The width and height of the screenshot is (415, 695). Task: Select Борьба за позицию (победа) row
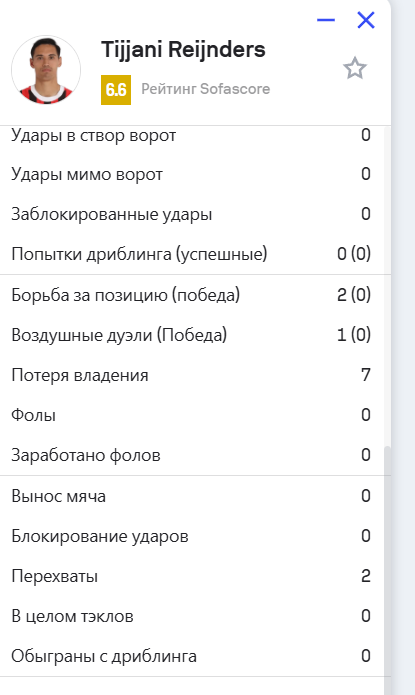point(191,295)
